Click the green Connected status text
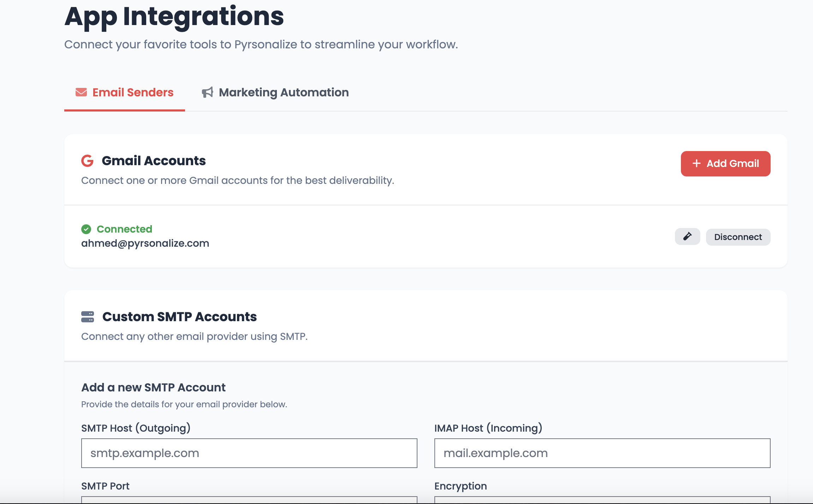Screen dimensions: 813x504 [124, 229]
